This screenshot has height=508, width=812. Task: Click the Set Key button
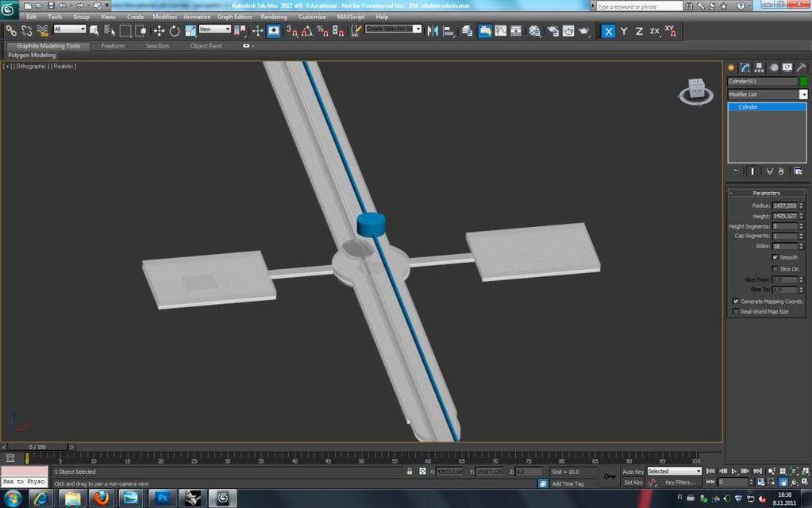point(633,483)
